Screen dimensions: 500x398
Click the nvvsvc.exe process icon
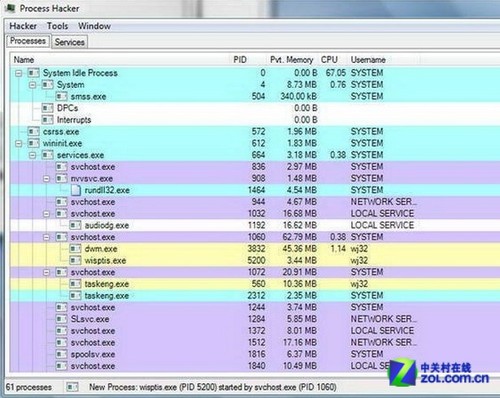pyautogui.click(x=61, y=178)
